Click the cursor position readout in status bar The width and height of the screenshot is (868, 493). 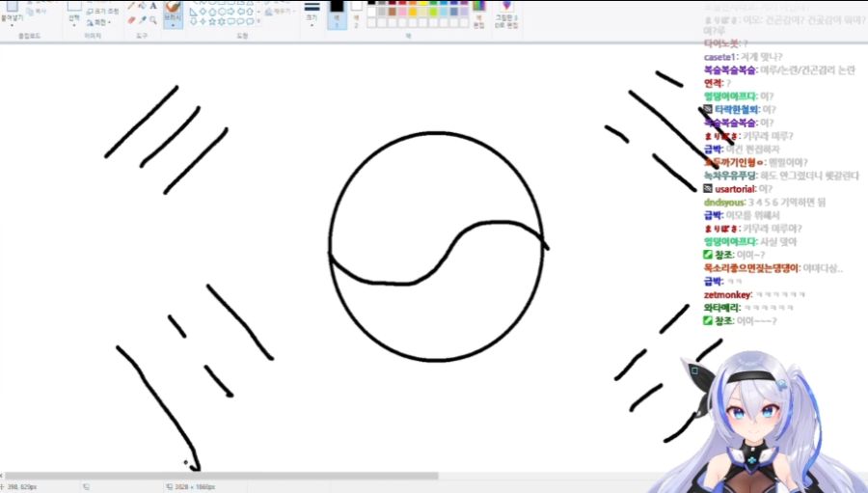pyautogui.click(x=22, y=487)
